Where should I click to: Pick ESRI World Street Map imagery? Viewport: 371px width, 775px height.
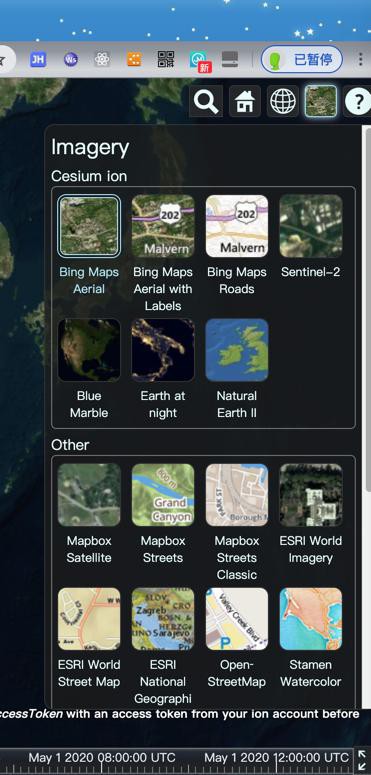(89, 619)
